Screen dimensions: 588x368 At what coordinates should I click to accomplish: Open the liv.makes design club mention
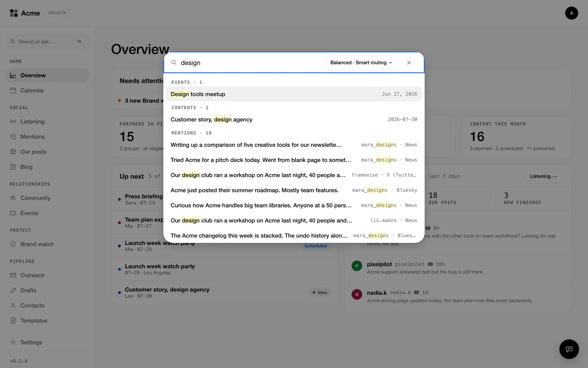294,220
